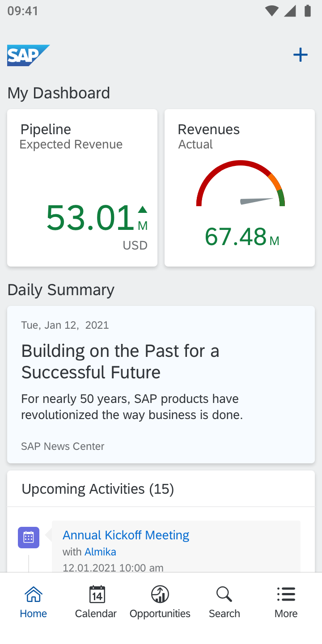The width and height of the screenshot is (322, 644).
Task: Tap the SAP News Center source label
Action: click(x=63, y=446)
